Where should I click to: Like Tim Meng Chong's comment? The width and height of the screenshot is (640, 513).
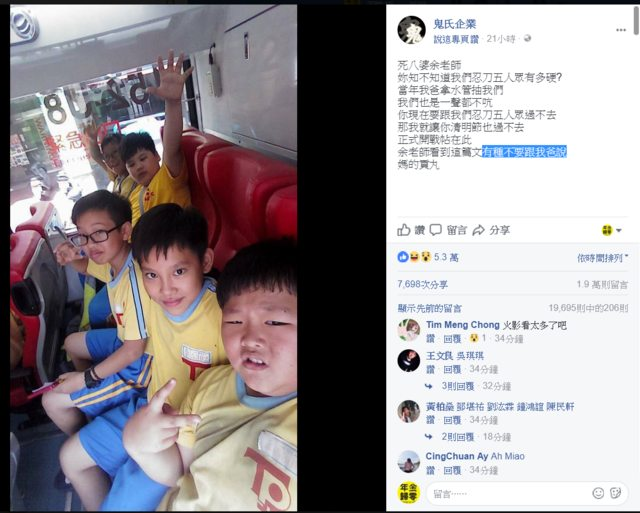[430, 338]
